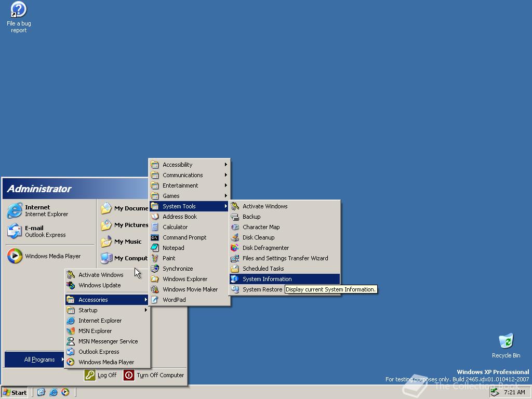Click the red Turn Off Computer icon
This screenshot has height=399, width=532.
pos(129,375)
